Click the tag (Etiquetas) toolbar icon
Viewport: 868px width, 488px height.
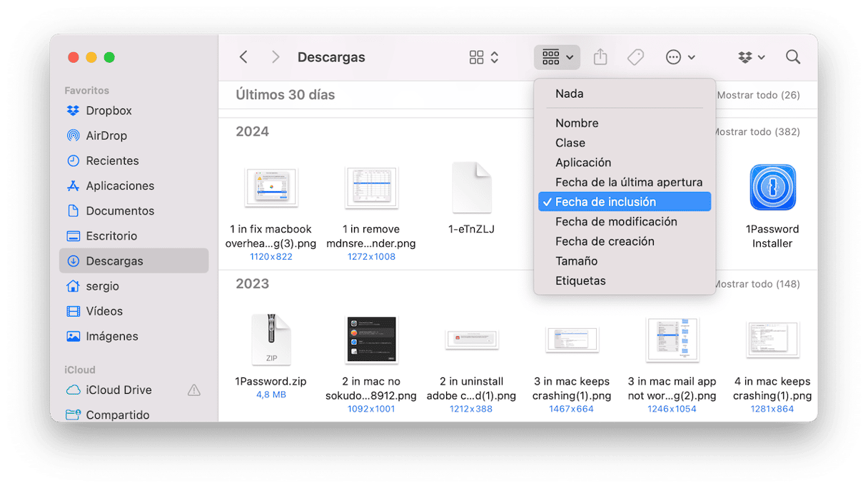[x=635, y=57]
